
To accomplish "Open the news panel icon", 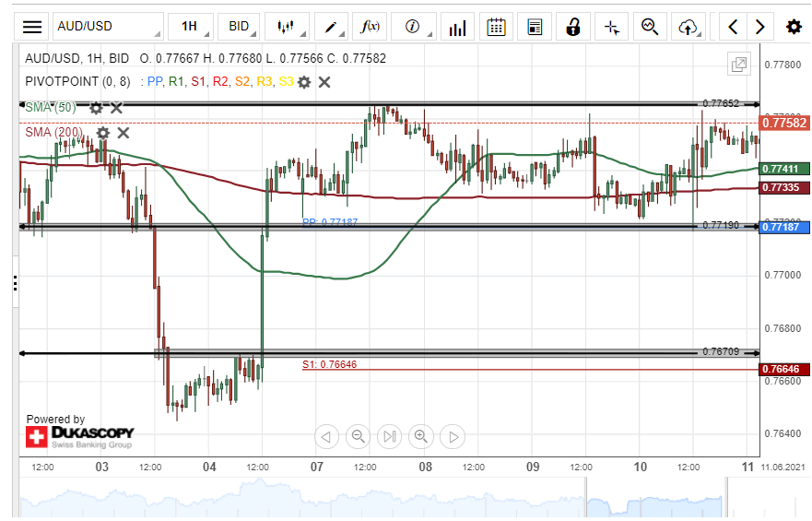I will click(x=535, y=27).
